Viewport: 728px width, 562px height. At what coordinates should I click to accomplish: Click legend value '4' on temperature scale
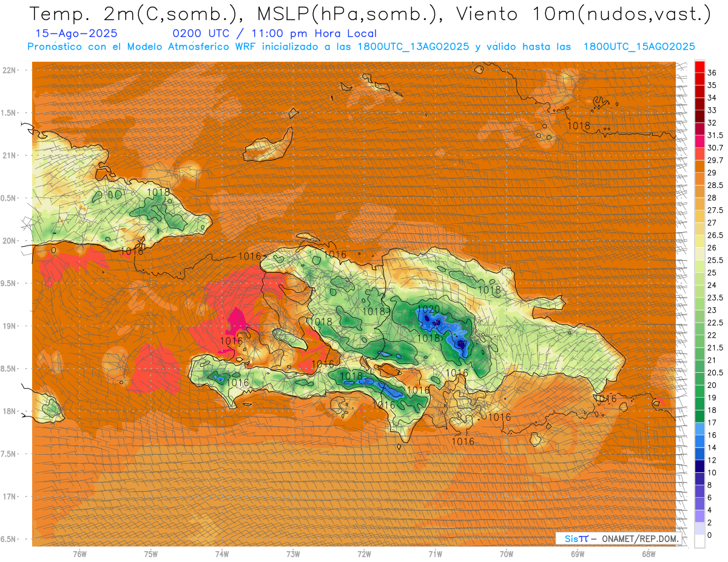(x=710, y=510)
